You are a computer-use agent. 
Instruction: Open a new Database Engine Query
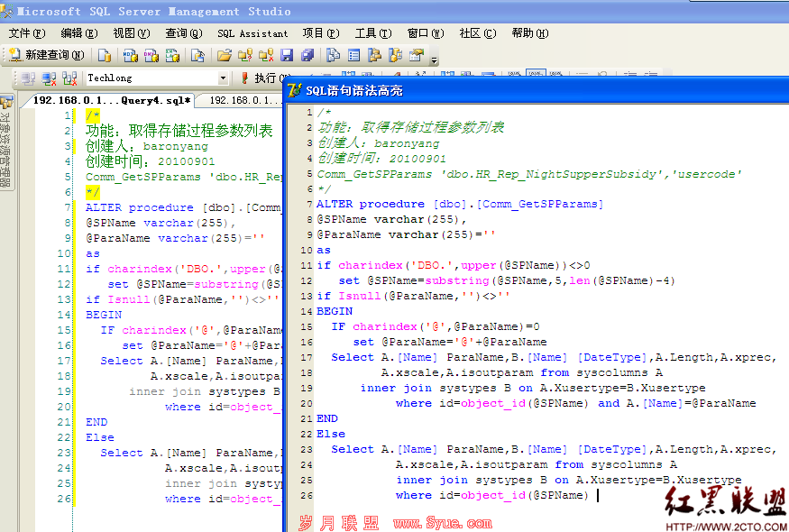point(105,55)
